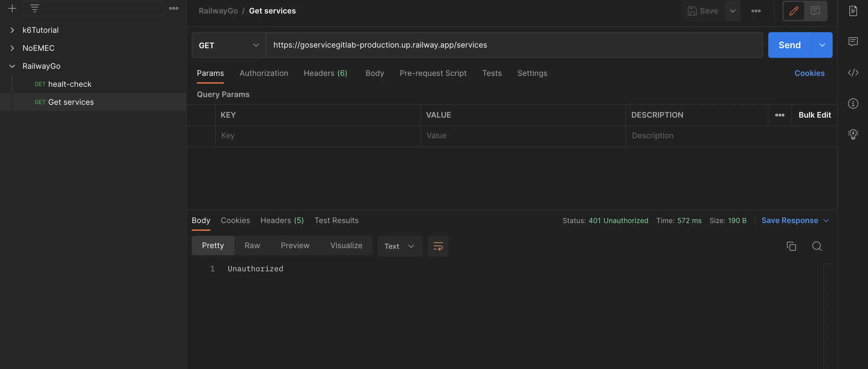Open the info icon in right sidebar
Image resolution: width=868 pixels, height=369 pixels.
pyautogui.click(x=853, y=104)
